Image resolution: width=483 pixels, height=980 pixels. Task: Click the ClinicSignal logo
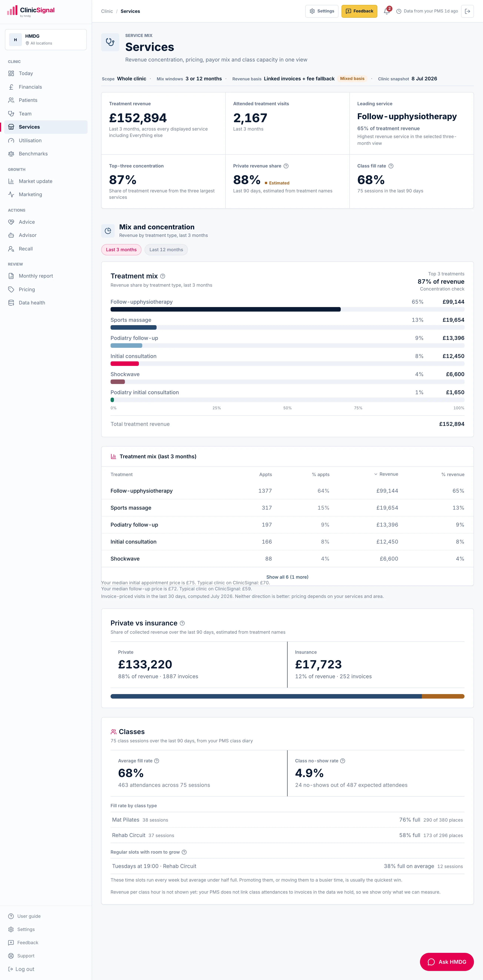pyautogui.click(x=31, y=11)
